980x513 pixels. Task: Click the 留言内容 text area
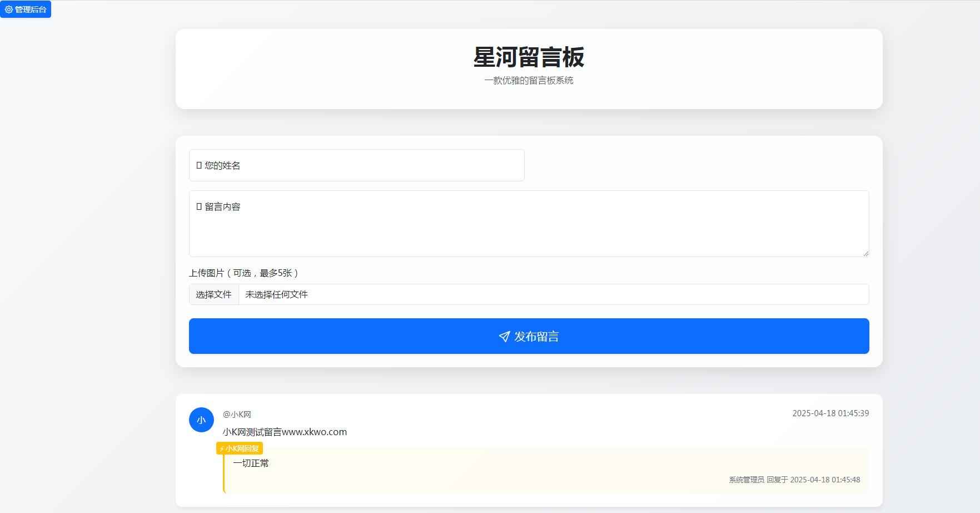(x=528, y=224)
